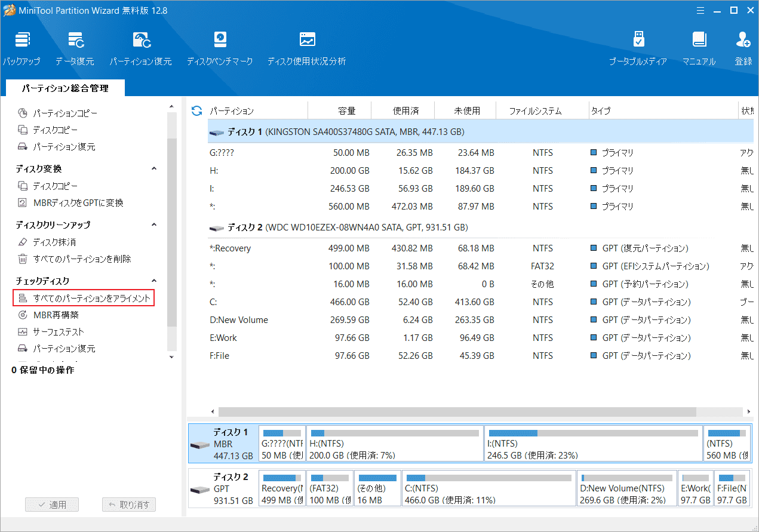Start ディスクベンチマーク tool
Screen dimensions: 759x532
click(220, 48)
